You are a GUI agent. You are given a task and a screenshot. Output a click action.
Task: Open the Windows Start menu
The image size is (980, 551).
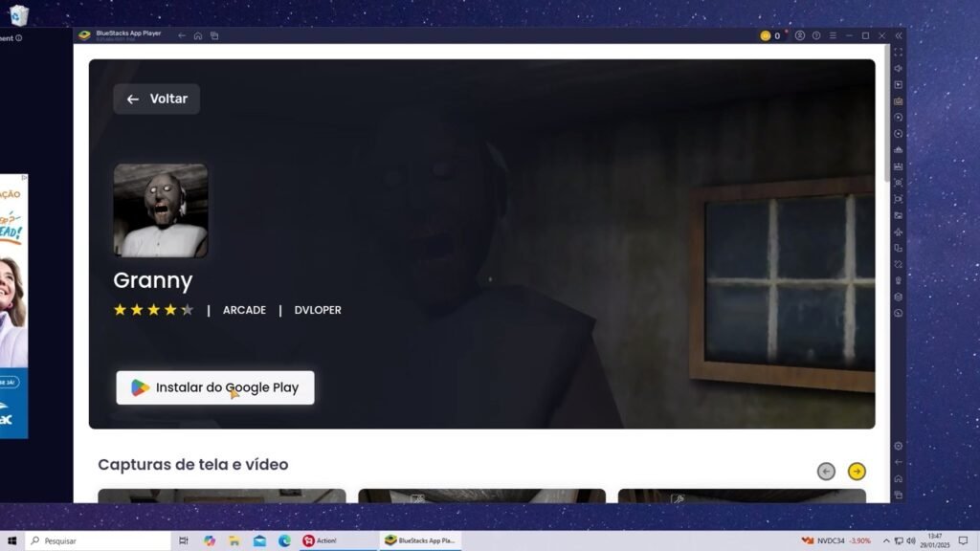[x=11, y=540]
